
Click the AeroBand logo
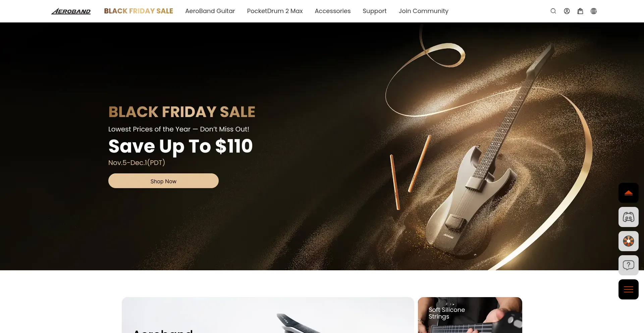(71, 11)
